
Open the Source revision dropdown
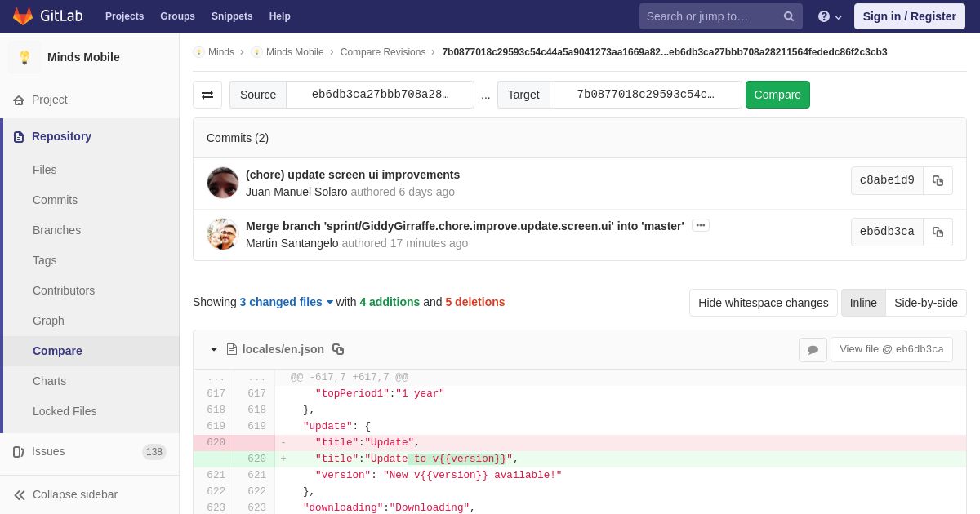[380, 95]
